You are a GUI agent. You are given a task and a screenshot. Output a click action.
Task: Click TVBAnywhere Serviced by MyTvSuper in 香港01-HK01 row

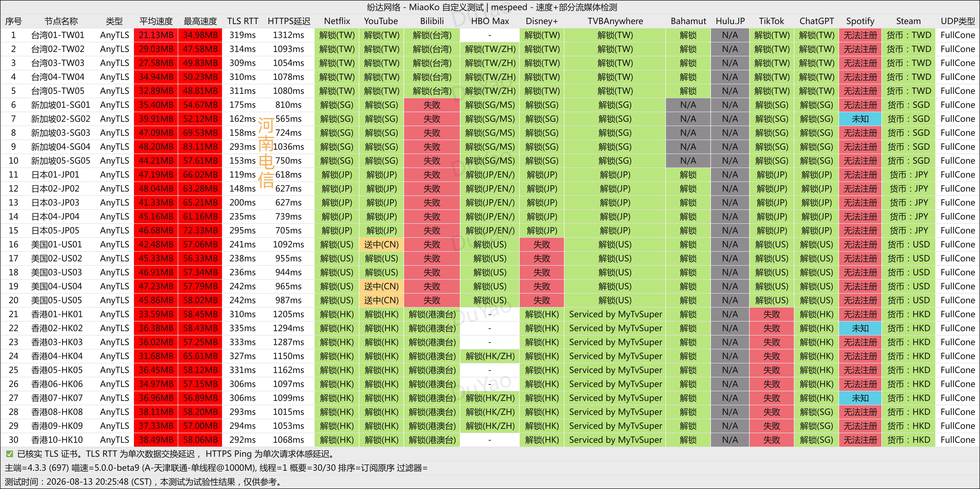pos(615,314)
